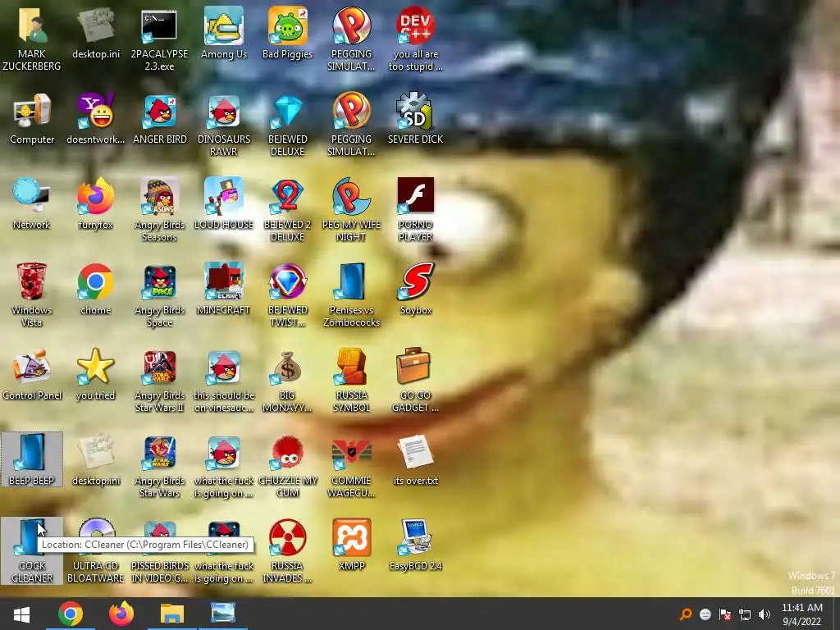Open the Windows Start button
This screenshot has height=630, width=840.
pos(21,614)
